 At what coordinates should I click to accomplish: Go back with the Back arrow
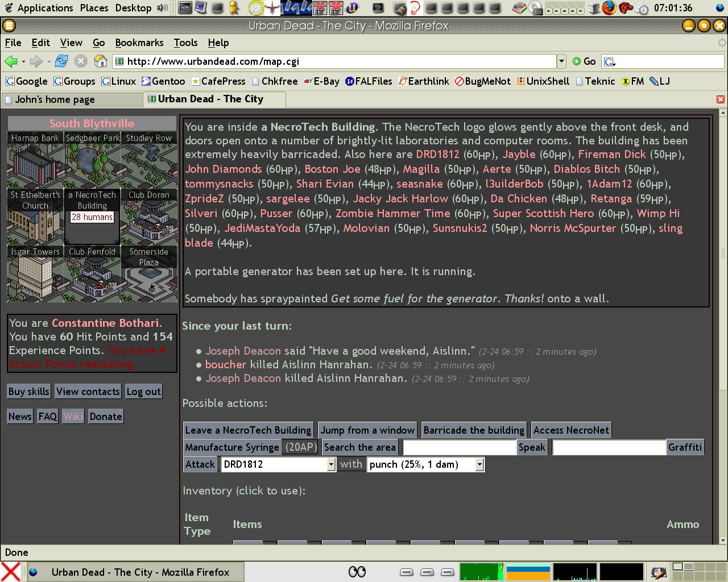point(10,61)
